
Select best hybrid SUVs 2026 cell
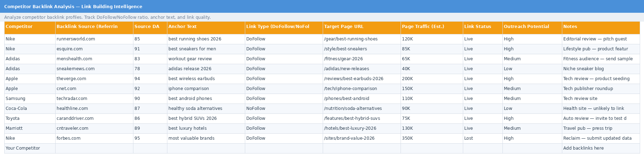click(206, 119)
